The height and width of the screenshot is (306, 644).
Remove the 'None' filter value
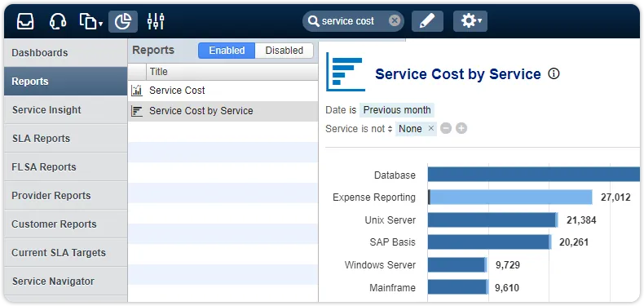pyautogui.click(x=431, y=128)
